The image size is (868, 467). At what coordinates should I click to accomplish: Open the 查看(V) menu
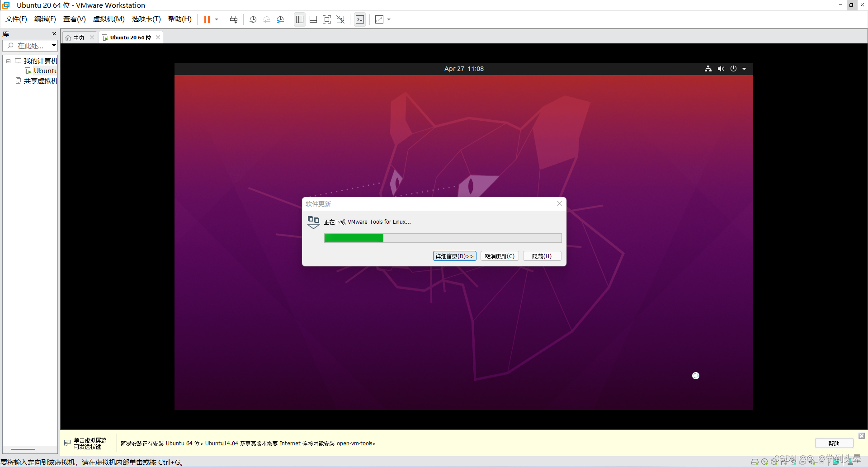pos(75,19)
